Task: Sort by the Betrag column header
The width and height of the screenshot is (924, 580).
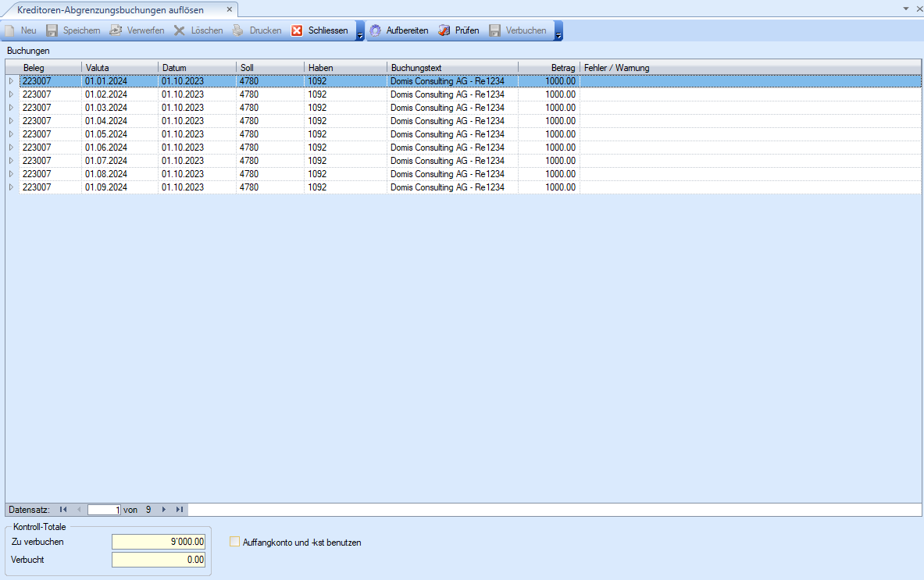Action: click(x=548, y=68)
